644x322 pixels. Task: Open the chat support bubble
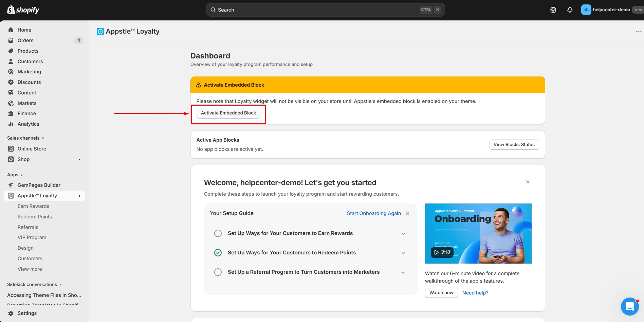tap(629, 306)
